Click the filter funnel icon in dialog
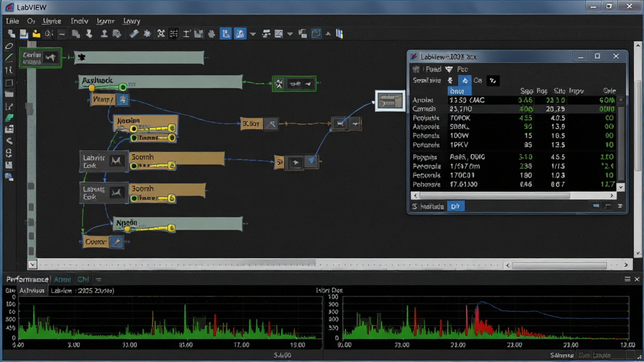Viewport: 644px width, 362px height. pyautogui.click(x=449, y=69)
